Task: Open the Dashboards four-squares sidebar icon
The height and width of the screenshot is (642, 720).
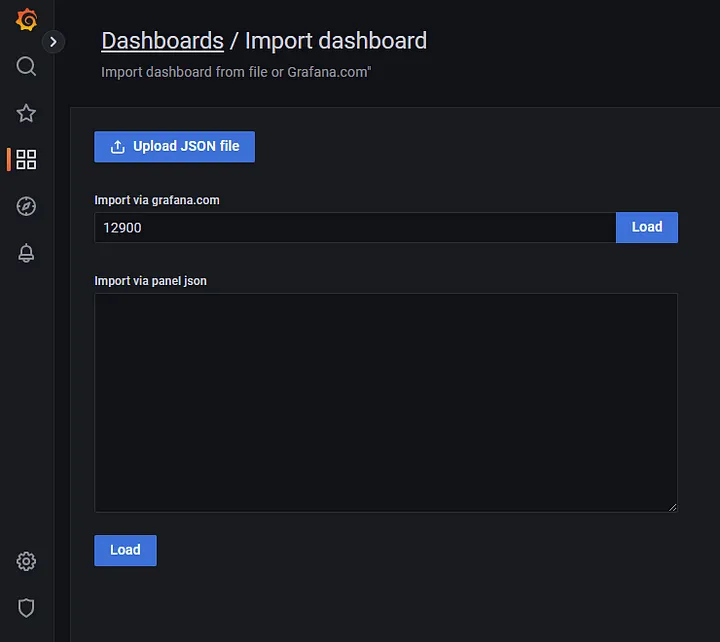Action: [x=26, y=159]
